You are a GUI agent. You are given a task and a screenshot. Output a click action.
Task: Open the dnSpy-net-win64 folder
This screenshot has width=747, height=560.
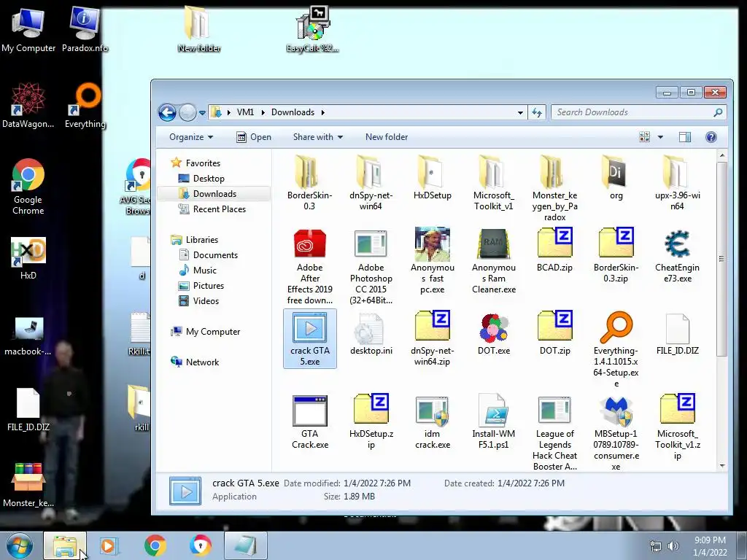click(x=371, y=183)
